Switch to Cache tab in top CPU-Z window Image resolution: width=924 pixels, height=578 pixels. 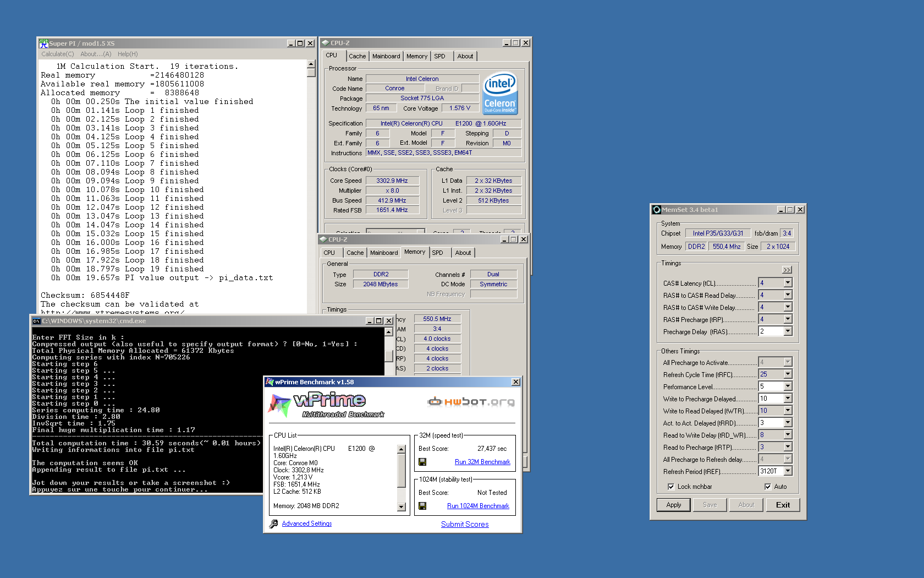point(358,56)
